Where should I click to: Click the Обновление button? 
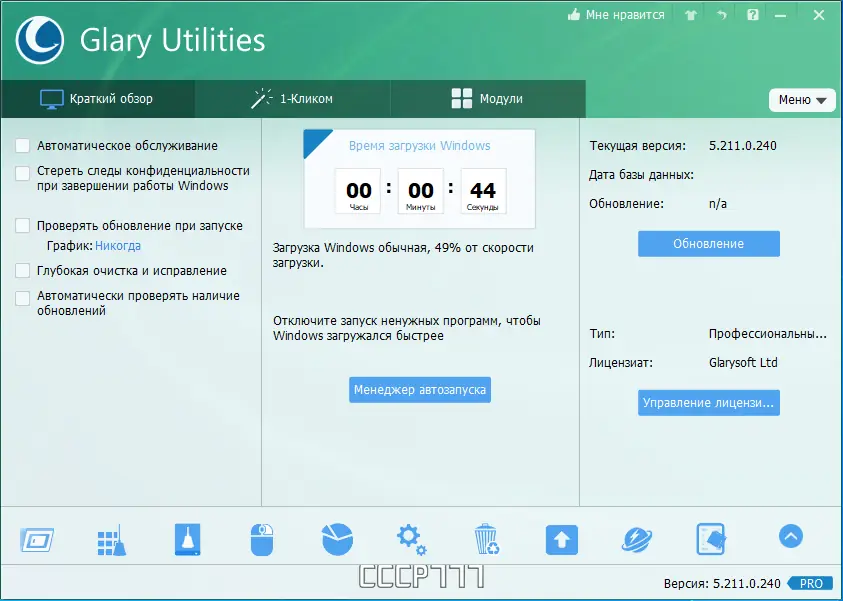(x=708, y=243)
